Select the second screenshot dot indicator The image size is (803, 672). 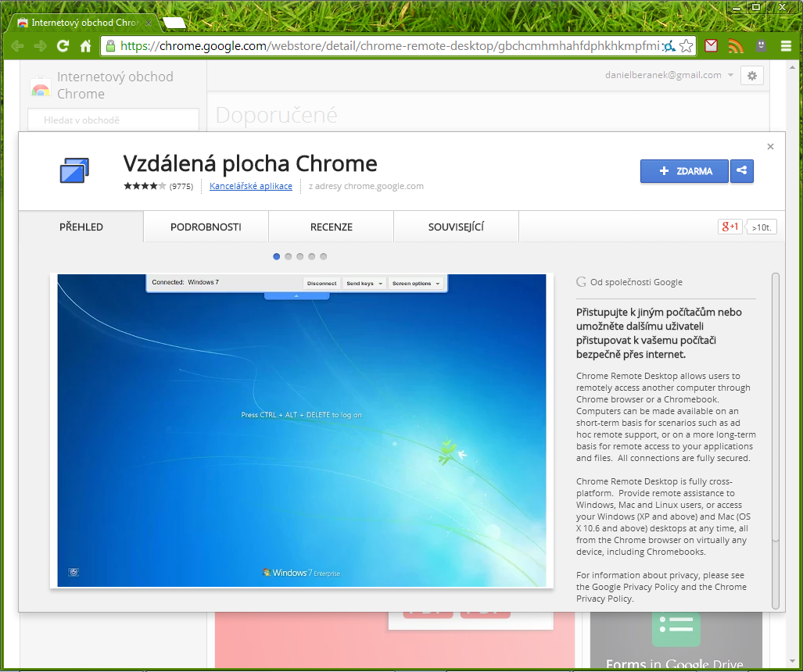pos(289,256)
